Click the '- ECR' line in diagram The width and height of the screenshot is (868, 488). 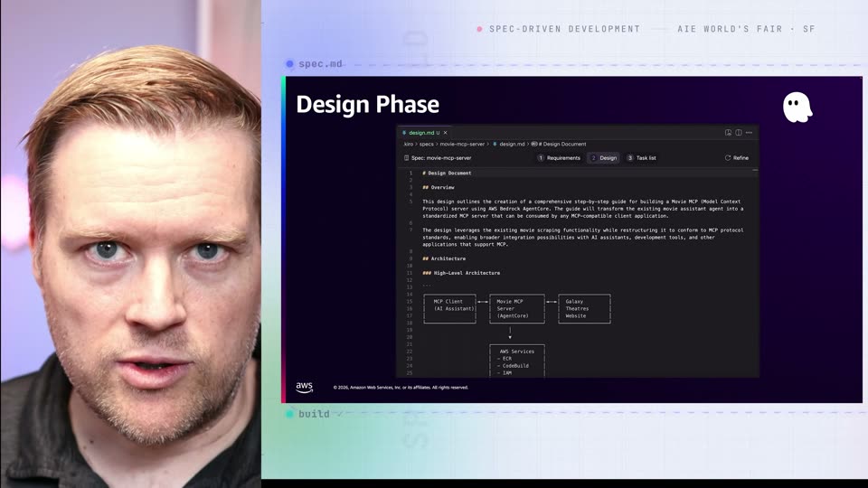coord(505,359)
